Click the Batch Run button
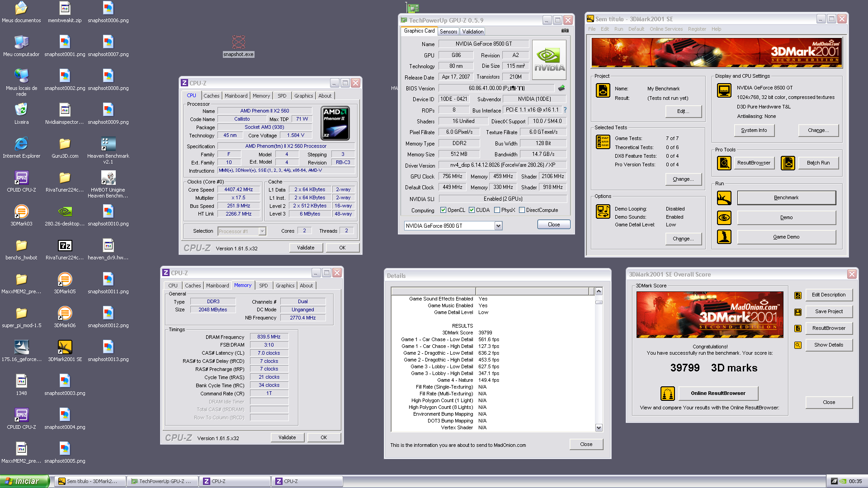 (818, 163)
